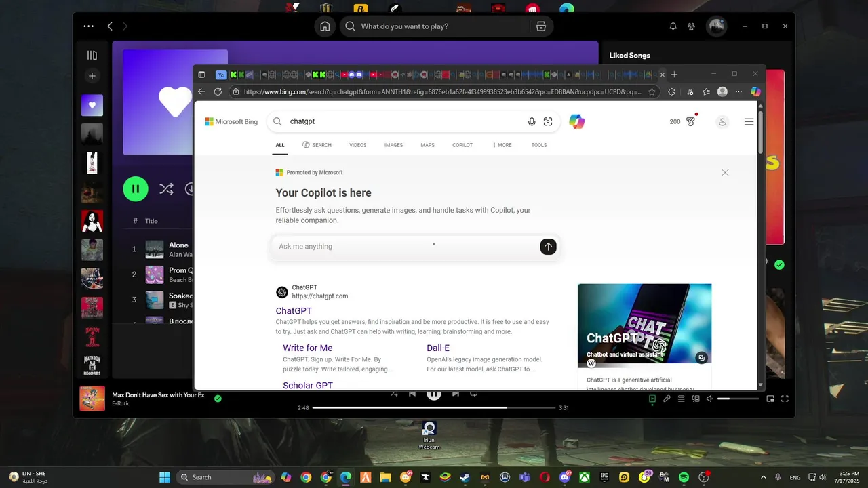Open a new Edge tab
Screen dimensions: 868x488
point(674,75)
